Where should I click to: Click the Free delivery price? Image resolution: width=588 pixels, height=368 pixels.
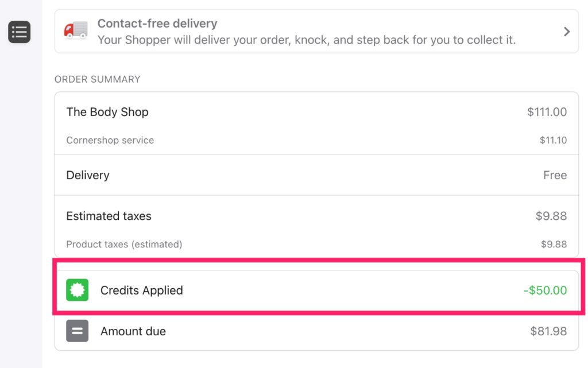(555, 175)
